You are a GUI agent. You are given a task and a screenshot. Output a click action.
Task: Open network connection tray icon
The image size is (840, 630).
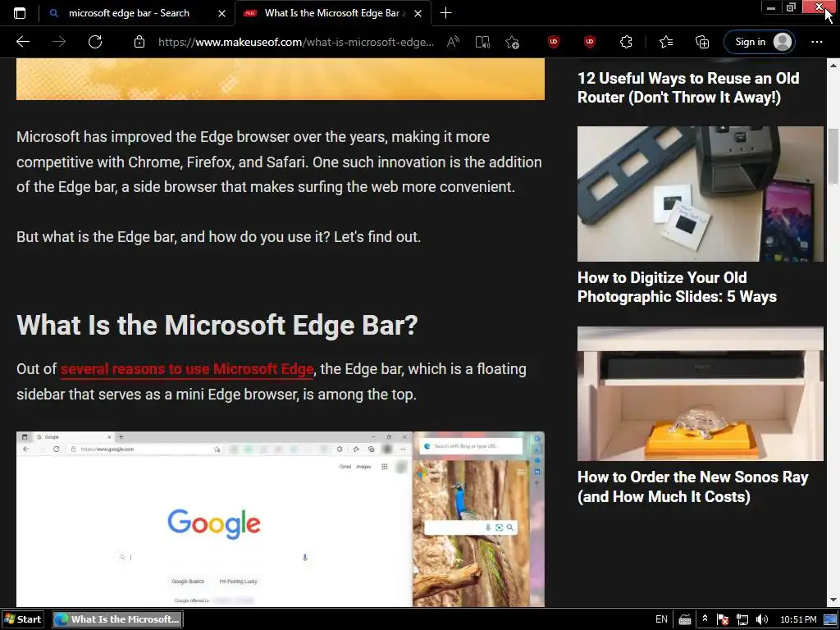click(742, 620)
